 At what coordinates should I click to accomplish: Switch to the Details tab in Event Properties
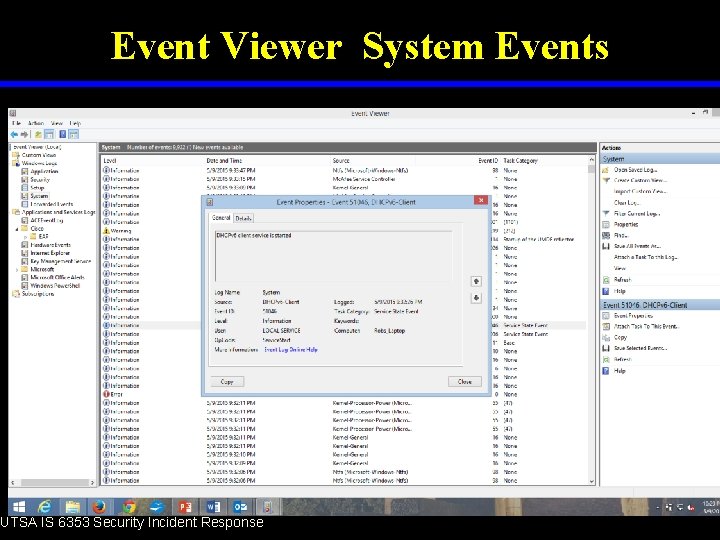(243, 219)
